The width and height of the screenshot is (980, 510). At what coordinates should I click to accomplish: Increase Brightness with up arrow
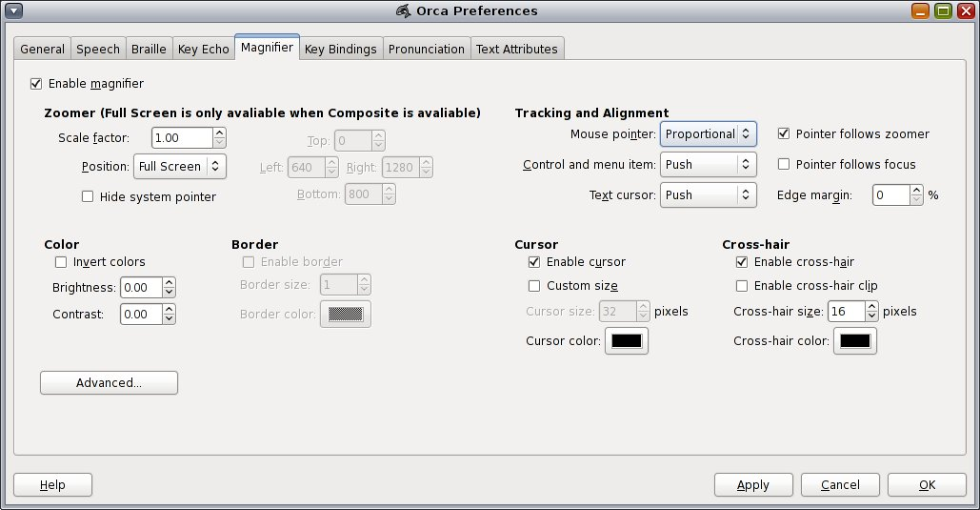(x=169, y=282)
